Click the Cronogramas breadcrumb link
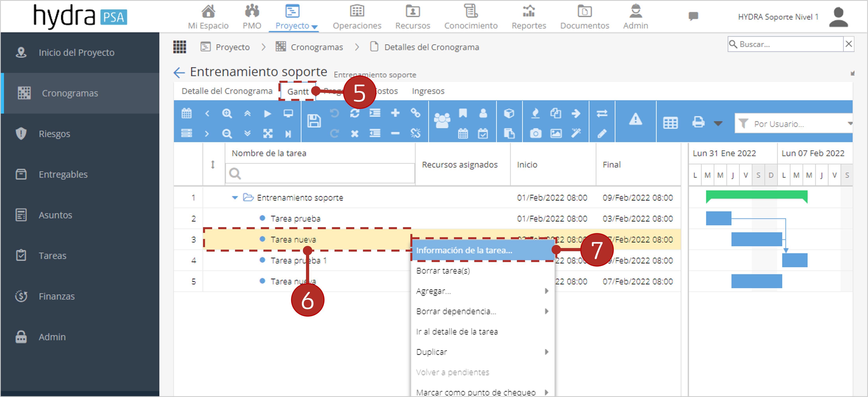The width and height of the screenshot is (868, 397). pyautogui.click(x=316, y=47)
